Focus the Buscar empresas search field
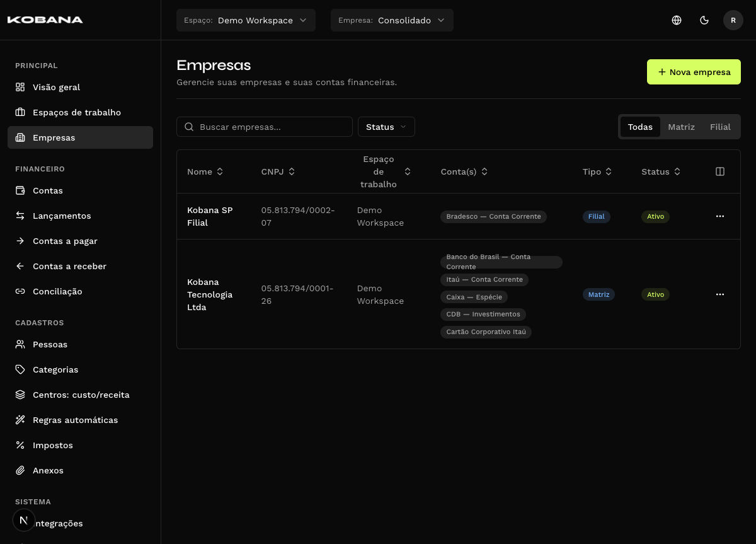The width and height of the screenshot is (756, 544). point(265,127)
